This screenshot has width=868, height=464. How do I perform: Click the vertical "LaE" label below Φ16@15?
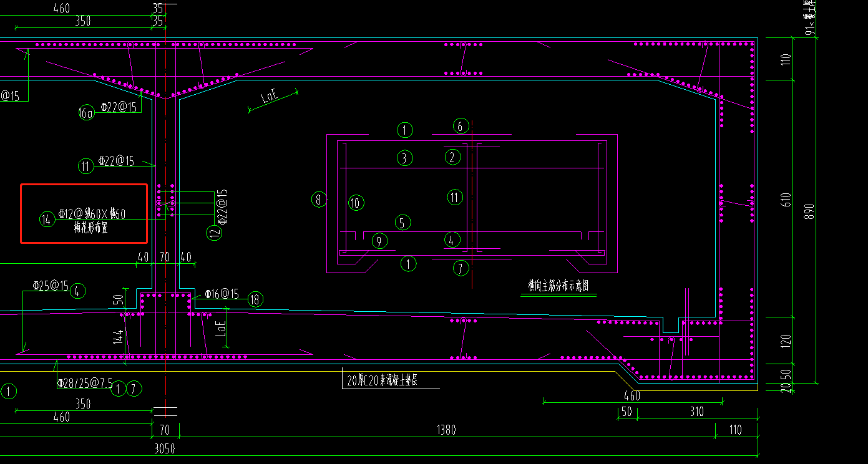pos(220,329)
